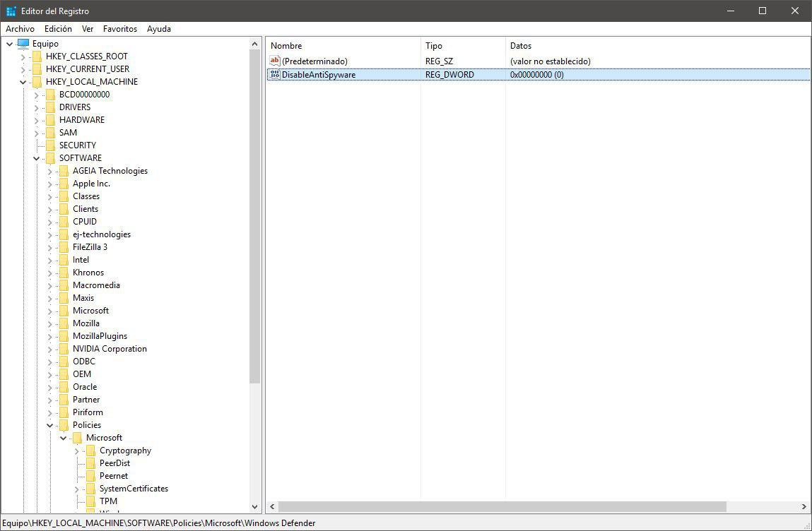Expand the Intel key
The height and width of the screenshot is (531, 812).
click(x=50, y=261)
